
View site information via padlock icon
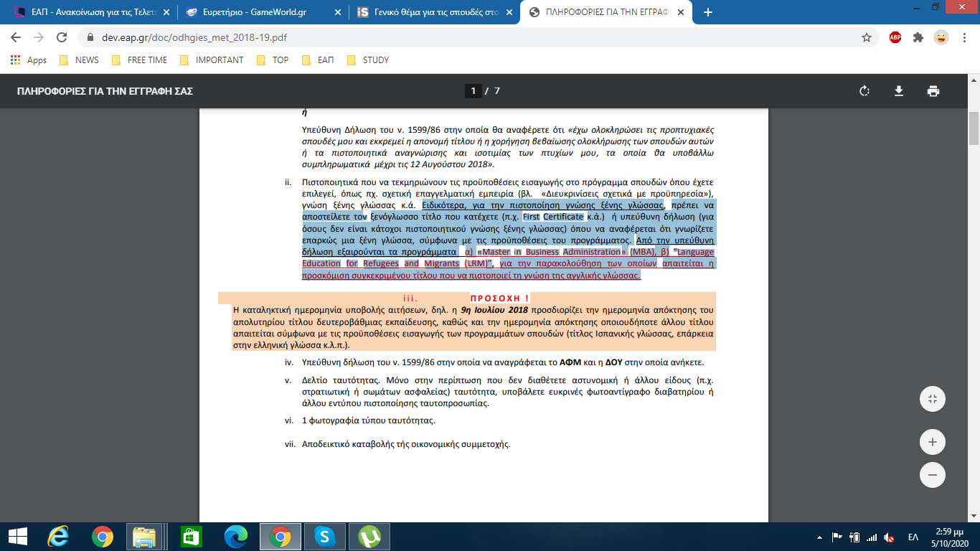(90, 37)
